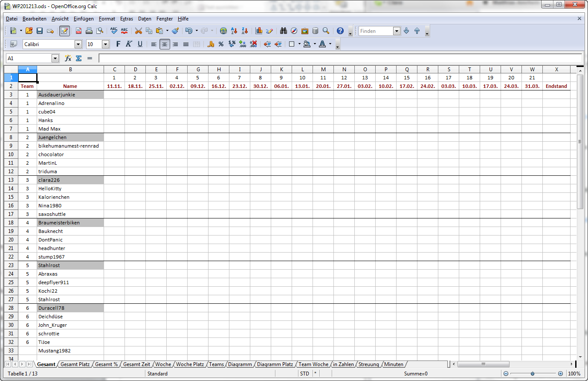Open OpenOffice help via the question mark icon
This screenshot has height=381, width=588.
[x=340, y=31]
